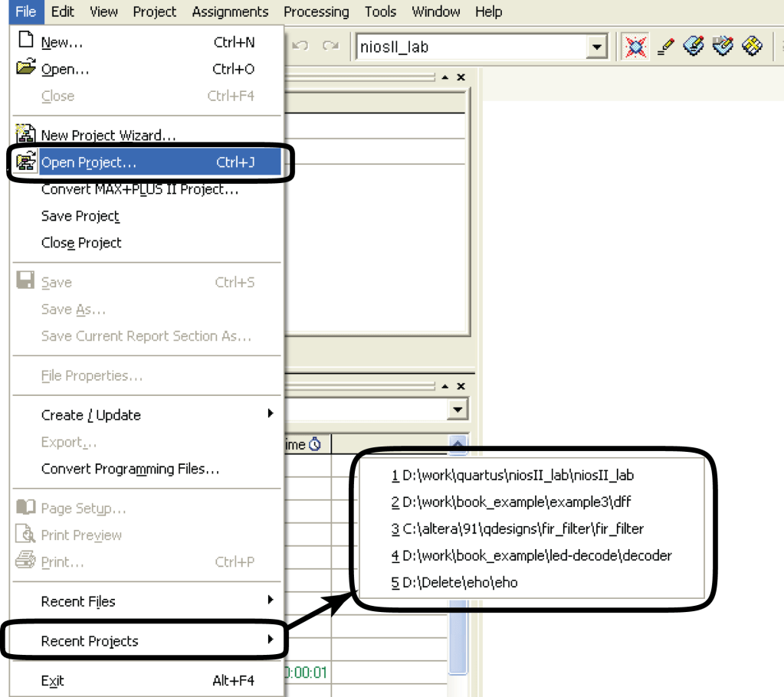Viewport: 784px width, 697px height.
Task: Close the upper docked panel with X
Action: [461, 77]
